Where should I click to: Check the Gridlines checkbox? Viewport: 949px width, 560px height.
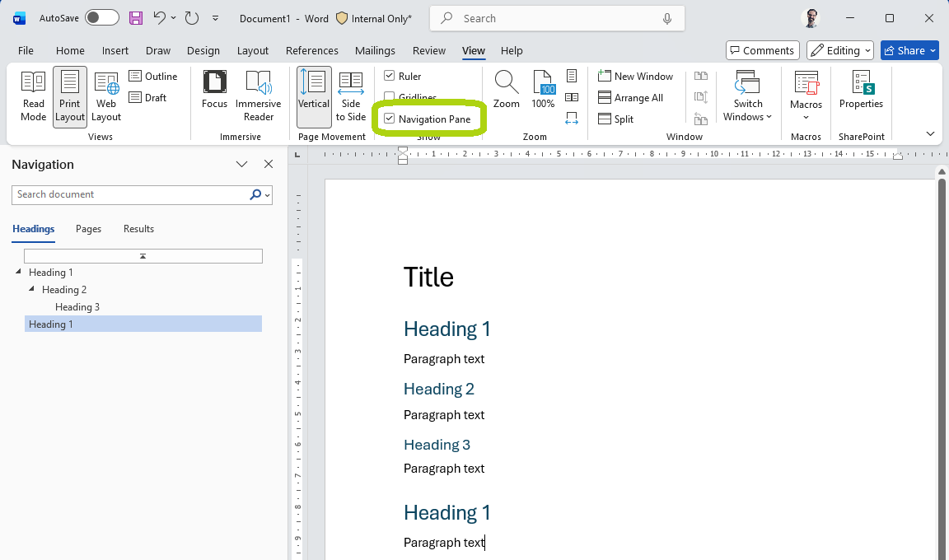point(389,96)
